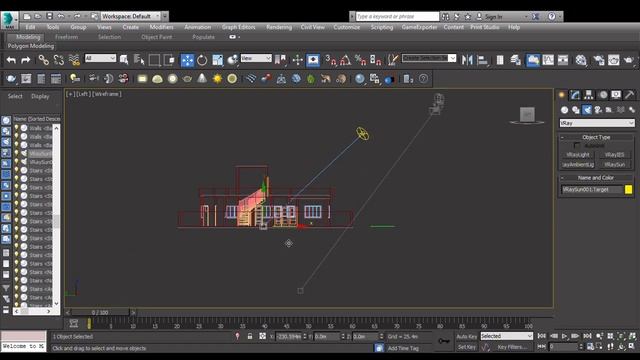Screen dimensions: 640x360
Task: Open the VRay light category dropdown
Action: tap(597, 123)
